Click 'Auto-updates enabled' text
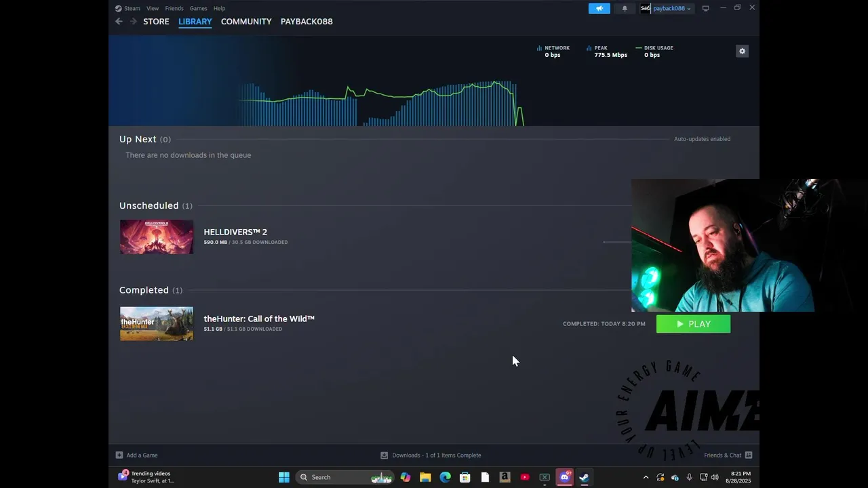Screen dimensions: 868x488 702,139
